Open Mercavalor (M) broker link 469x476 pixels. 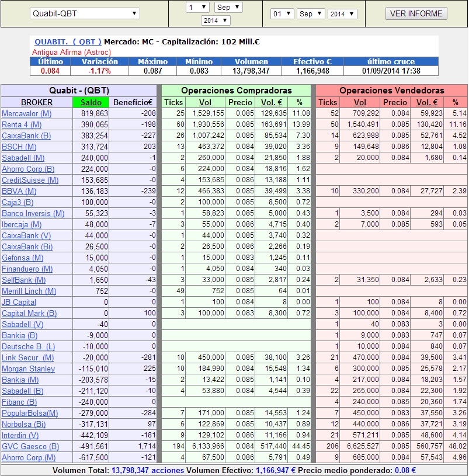(x=27, y=113)
